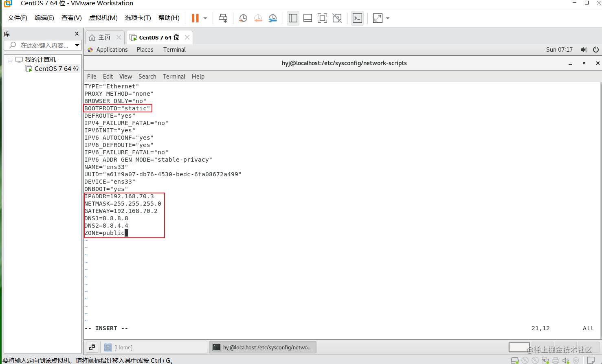Click the GATEWAY=192.168.70.2 line

pyautogui.click(x=121, y=211)
